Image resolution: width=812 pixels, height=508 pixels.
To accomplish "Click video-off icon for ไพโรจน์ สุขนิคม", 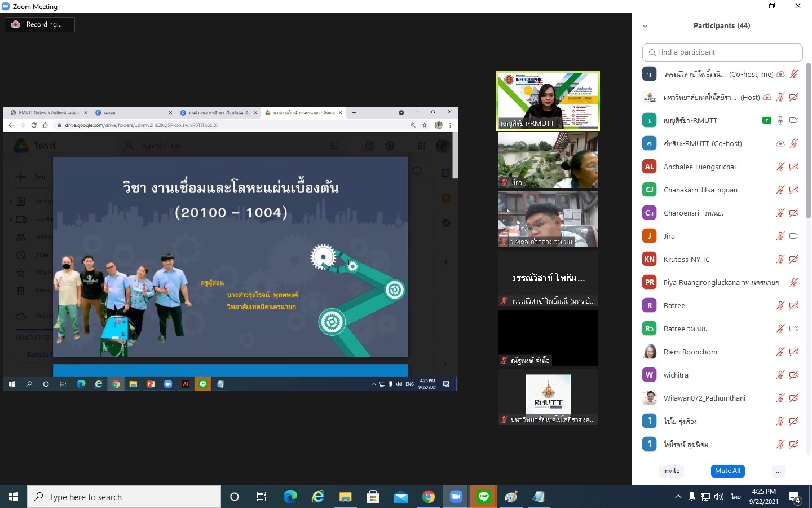I will point(794,444).
